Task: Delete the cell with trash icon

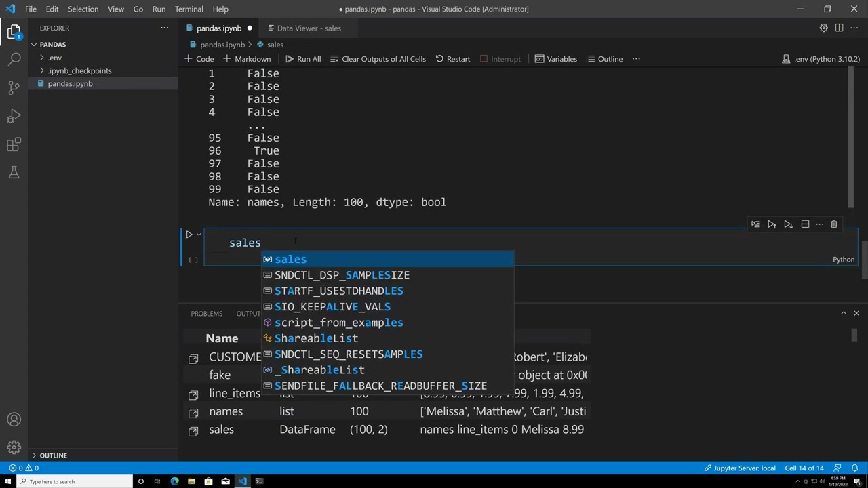Action: [x=834, y=224]
